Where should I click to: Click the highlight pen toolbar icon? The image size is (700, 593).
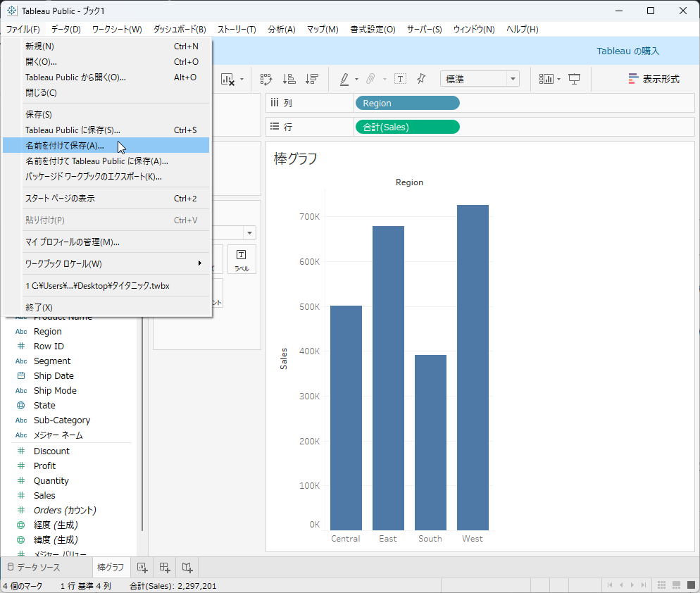tap(344, 80)
